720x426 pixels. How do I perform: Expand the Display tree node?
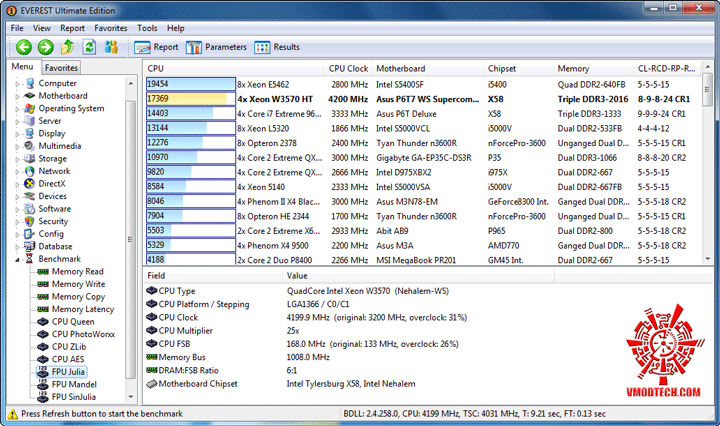pyautogui.click(x=17, y=134)
